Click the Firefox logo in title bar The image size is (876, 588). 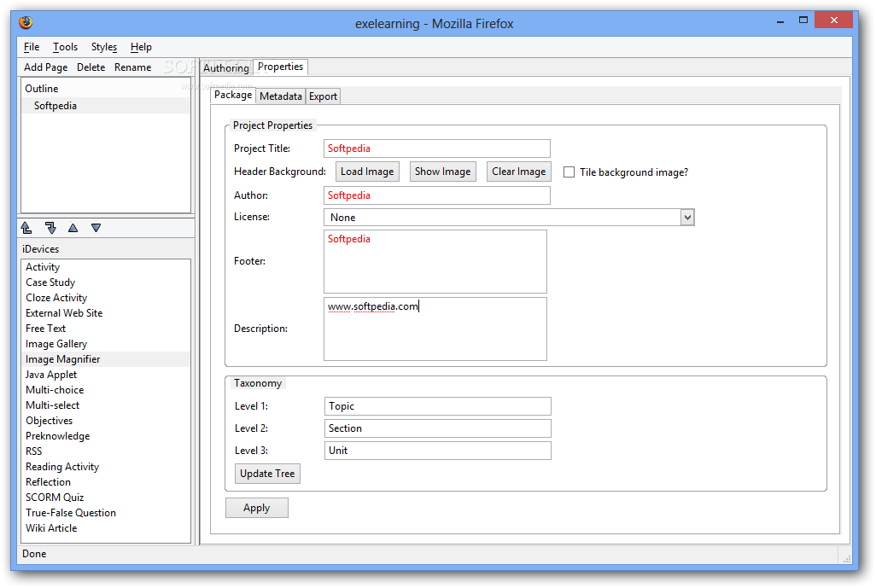coord(26,22)
